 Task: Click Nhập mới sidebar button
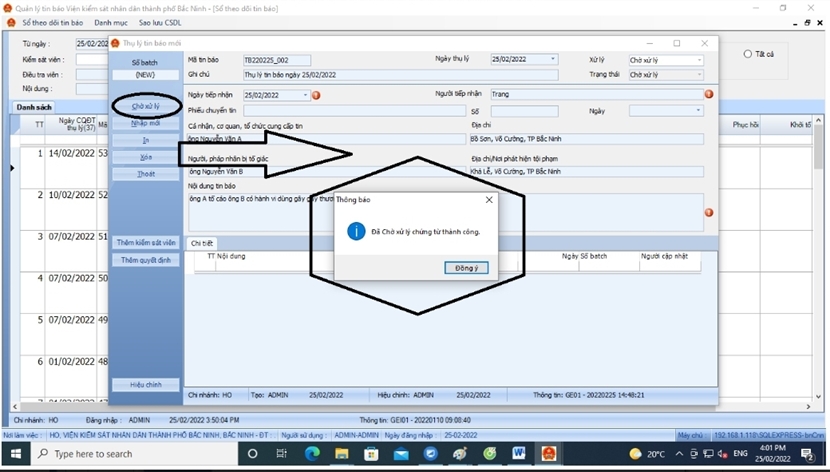pyautogui.click(x=146, y=123)
